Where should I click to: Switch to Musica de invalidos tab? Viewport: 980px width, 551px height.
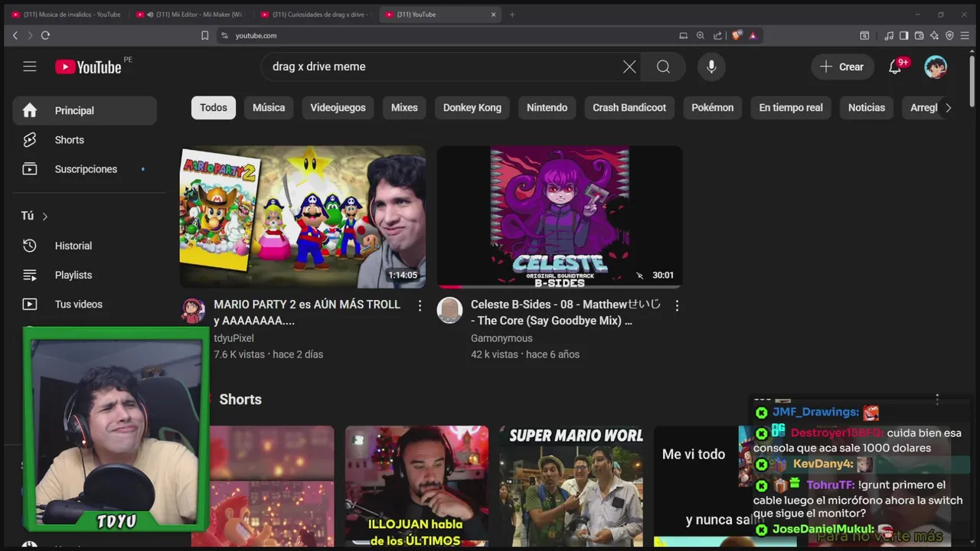[x=67, y=14]
